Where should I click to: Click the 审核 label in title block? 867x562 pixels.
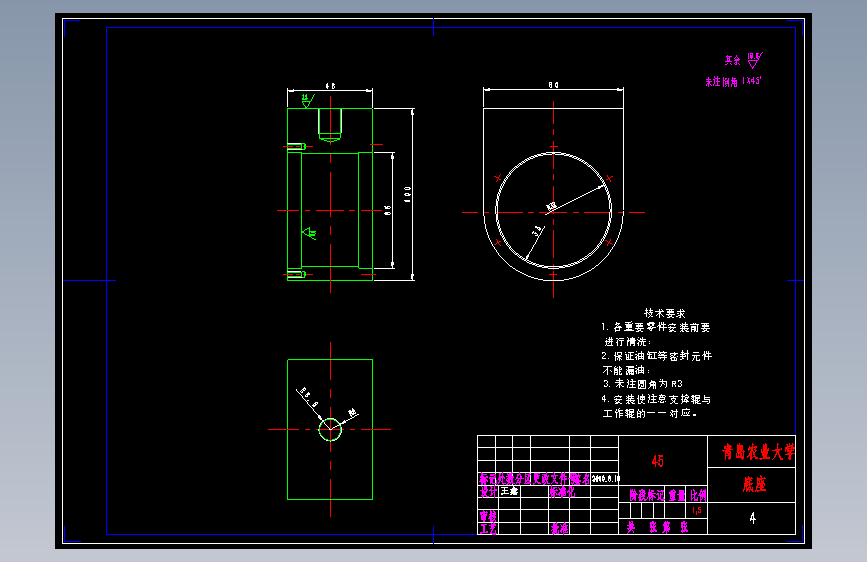pos(488,516)
